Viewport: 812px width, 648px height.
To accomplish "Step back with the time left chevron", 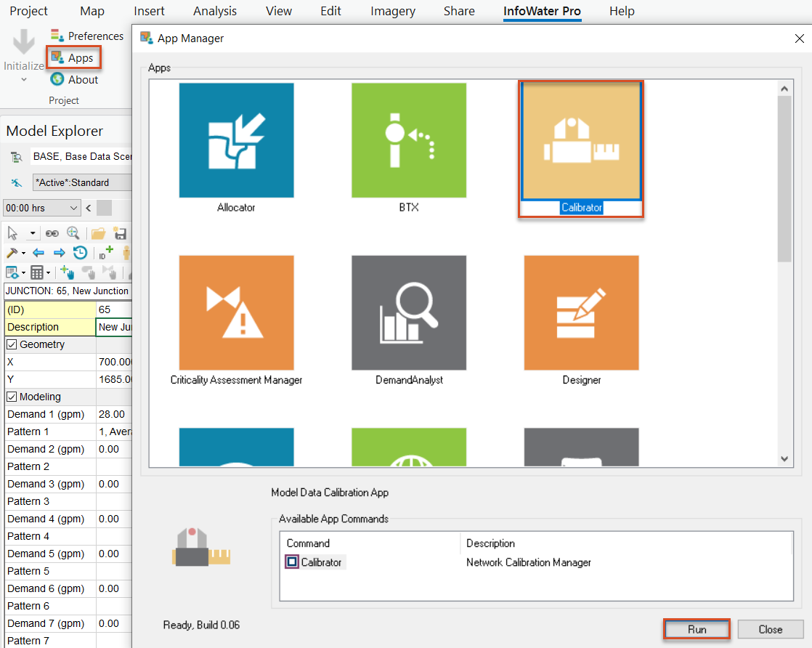I will (89, 208).
